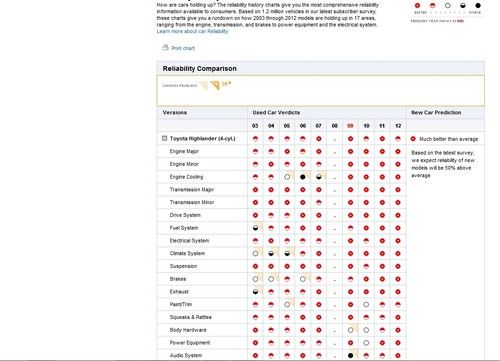Click Toyota Highlander 07 overall red rating
The height and width of the screenshot is (361, 500).
click(x=319, y=139)
